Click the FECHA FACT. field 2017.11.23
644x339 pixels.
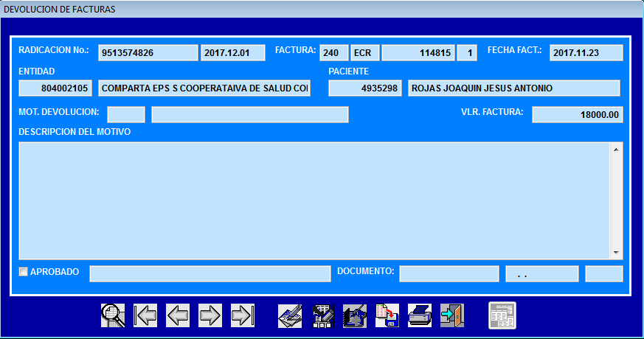(x=586, y=53)
